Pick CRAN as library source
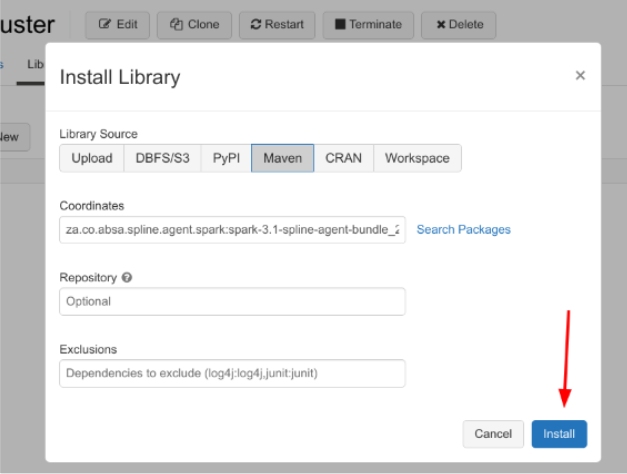 (x=344, y=158)
